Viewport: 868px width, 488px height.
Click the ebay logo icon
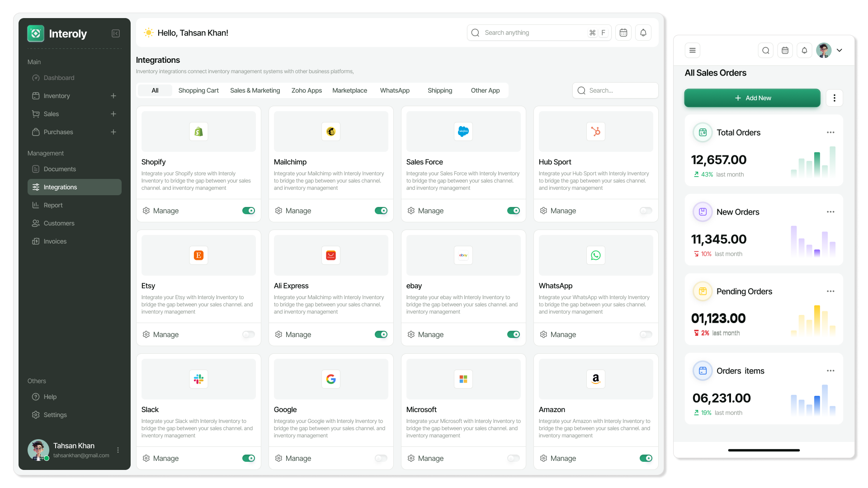point(463,255)
